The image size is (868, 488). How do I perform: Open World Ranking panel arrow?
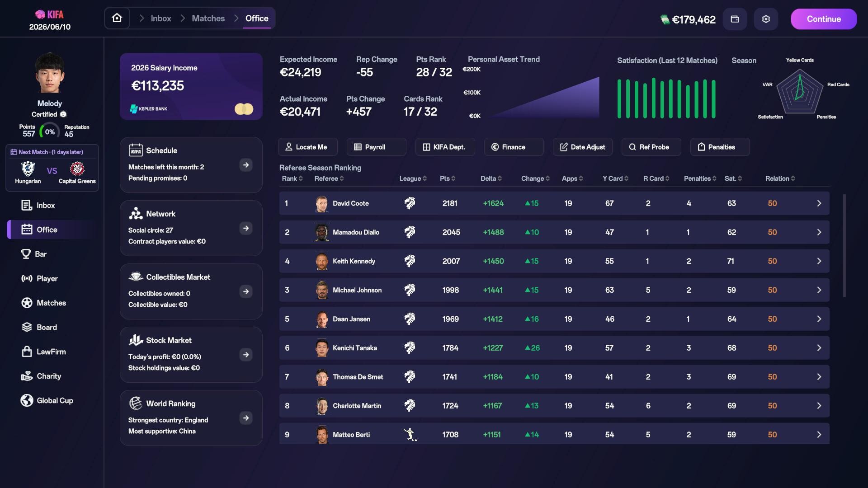coord(246,418)
